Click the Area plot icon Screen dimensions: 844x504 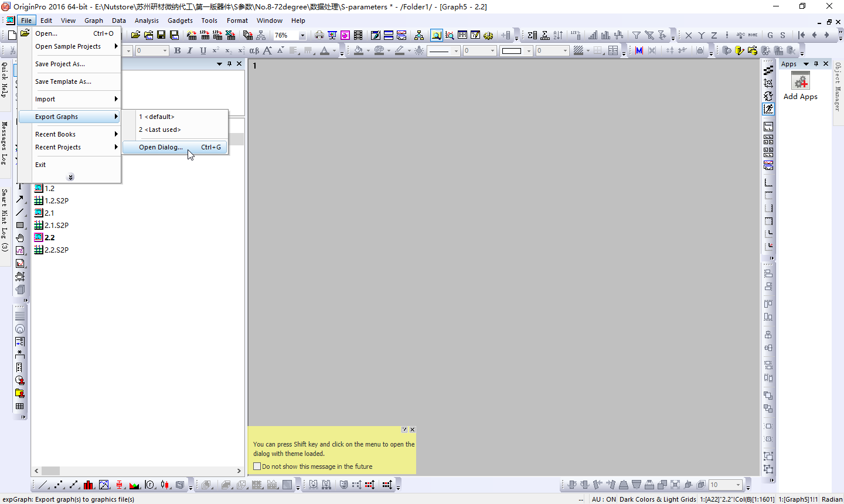[x=134, y=485]
